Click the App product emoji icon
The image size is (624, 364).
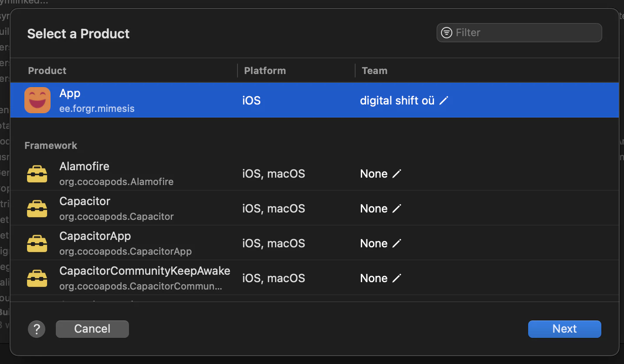(x=37, y=100)
